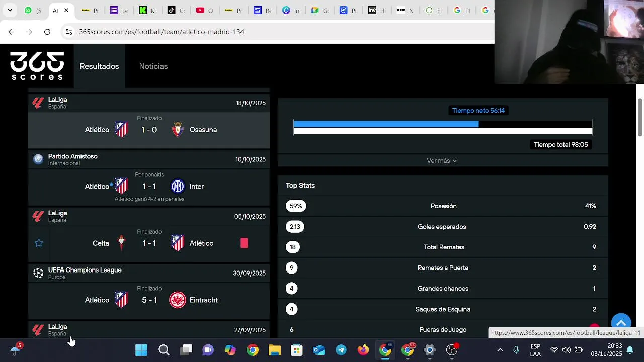Go back in browser
644x362 pixels.
click(x=11, y=32)
